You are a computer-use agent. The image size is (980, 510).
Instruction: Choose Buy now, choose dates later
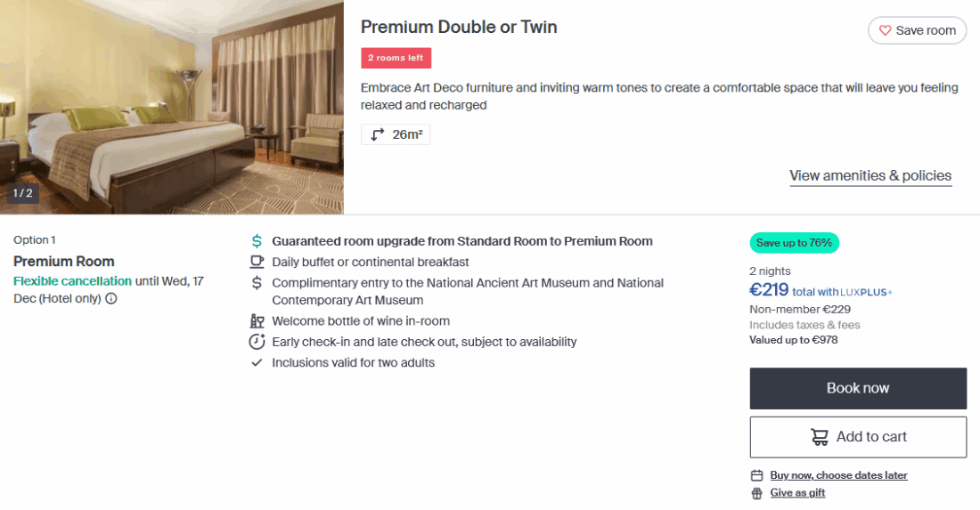point(838,475)
